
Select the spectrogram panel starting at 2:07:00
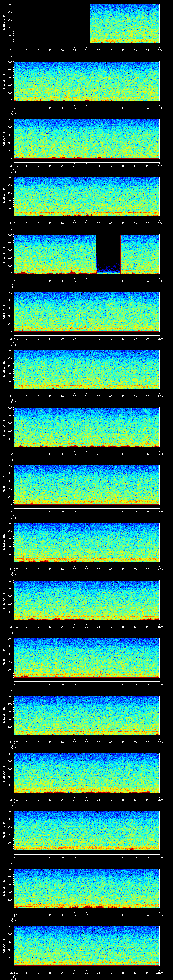tap(87, 197)
